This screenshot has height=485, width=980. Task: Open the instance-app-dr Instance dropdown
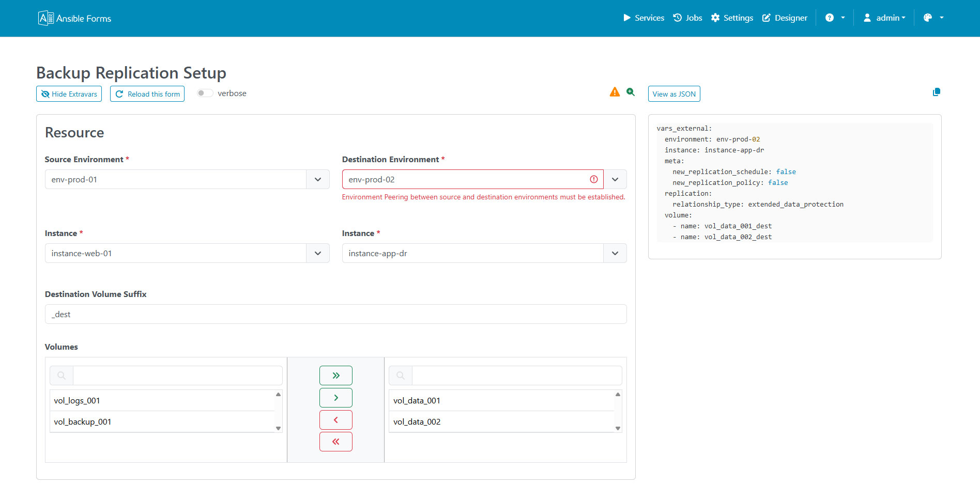point(615,253)
